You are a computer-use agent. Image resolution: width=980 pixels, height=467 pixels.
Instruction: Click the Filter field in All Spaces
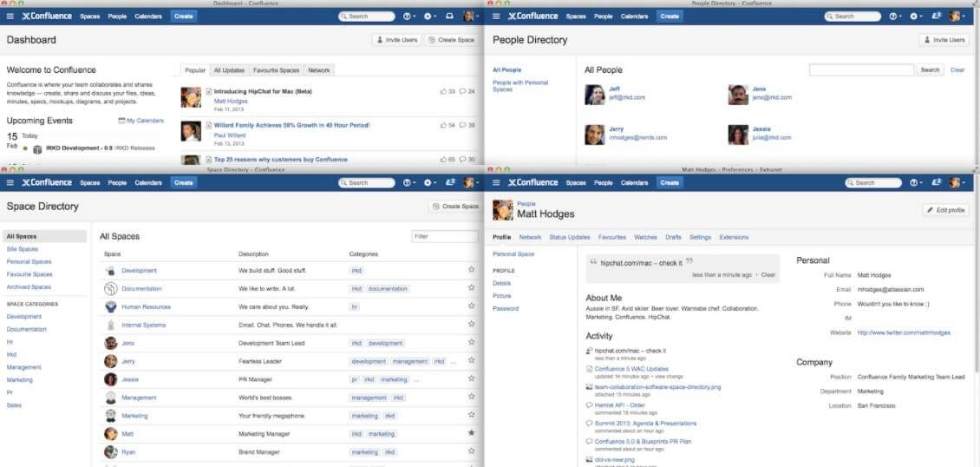click(445, 237)
